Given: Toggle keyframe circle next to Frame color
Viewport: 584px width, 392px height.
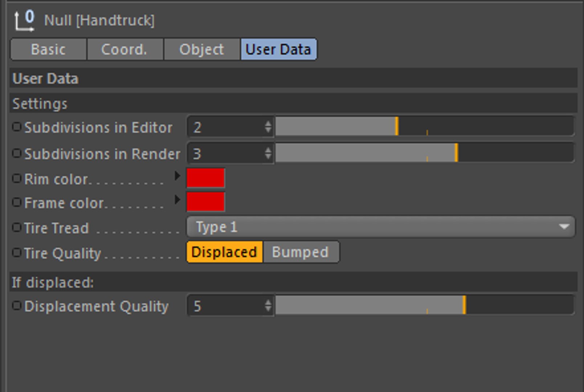Looking at the screenshot, I should tap(17, 202).
